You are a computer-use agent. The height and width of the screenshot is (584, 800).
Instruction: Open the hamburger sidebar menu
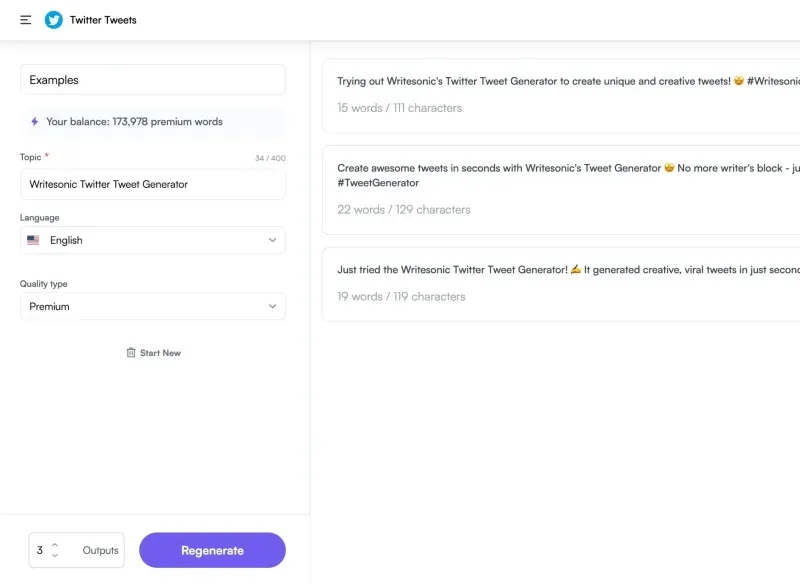(26, 20)
